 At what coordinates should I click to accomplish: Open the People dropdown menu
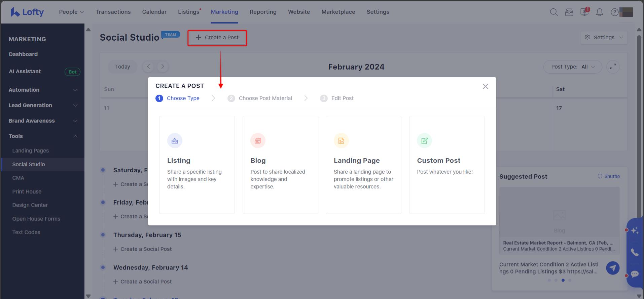click(71, 12)
